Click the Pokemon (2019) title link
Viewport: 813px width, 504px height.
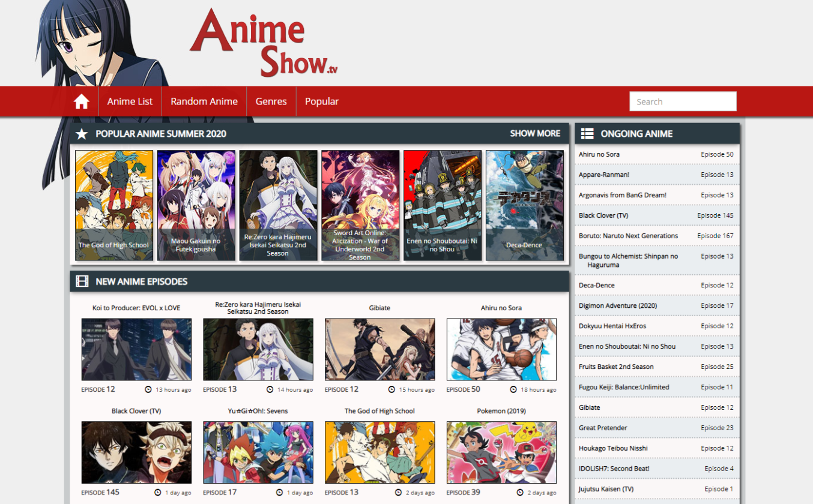[x=501, y=411]
